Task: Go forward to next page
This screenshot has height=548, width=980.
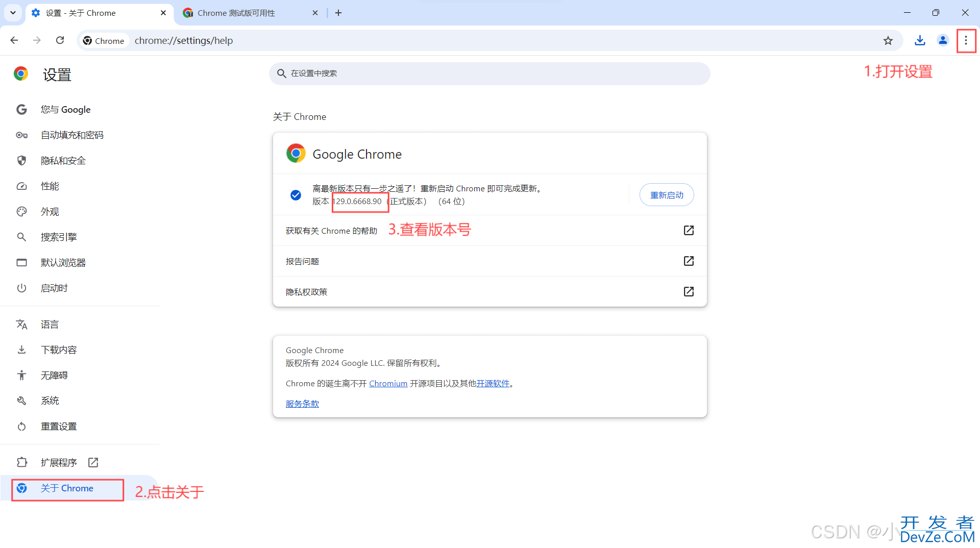Action: coord(37,40)
